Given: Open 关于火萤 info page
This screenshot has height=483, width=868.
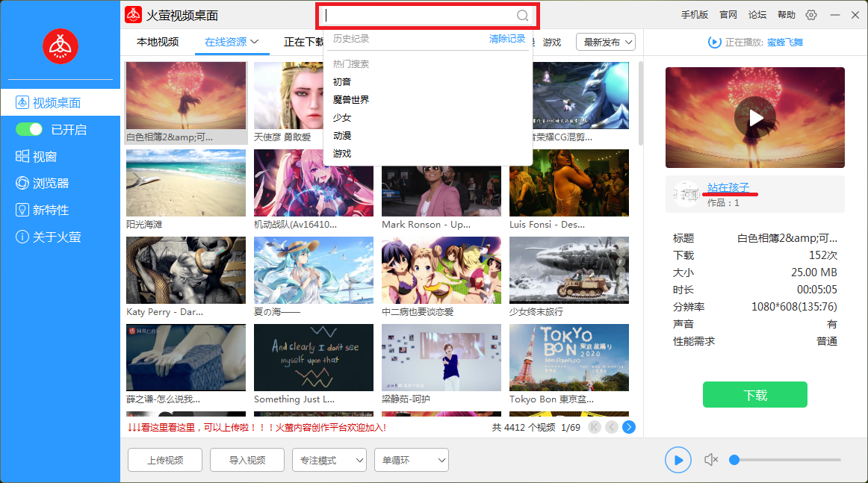Looking at the screenshot, I should pos(56,237).
